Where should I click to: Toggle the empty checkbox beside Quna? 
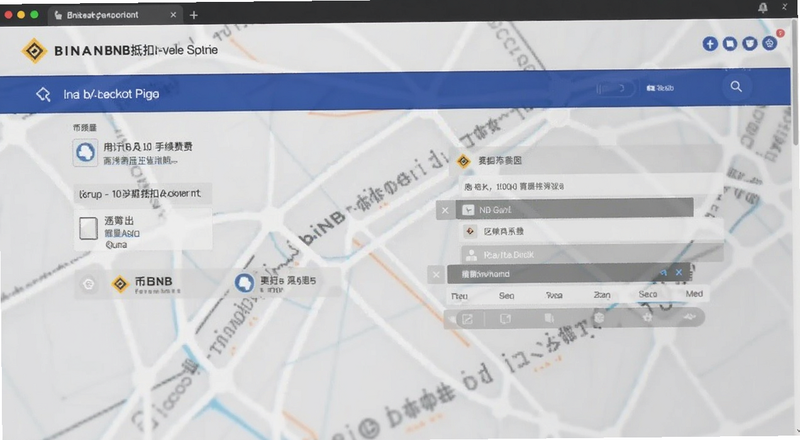point(88,228)
